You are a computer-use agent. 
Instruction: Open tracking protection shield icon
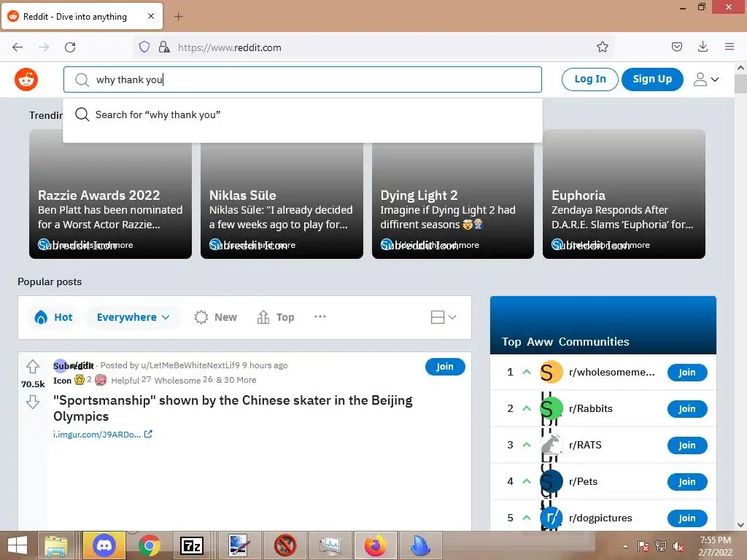click(x=144, y=47)
